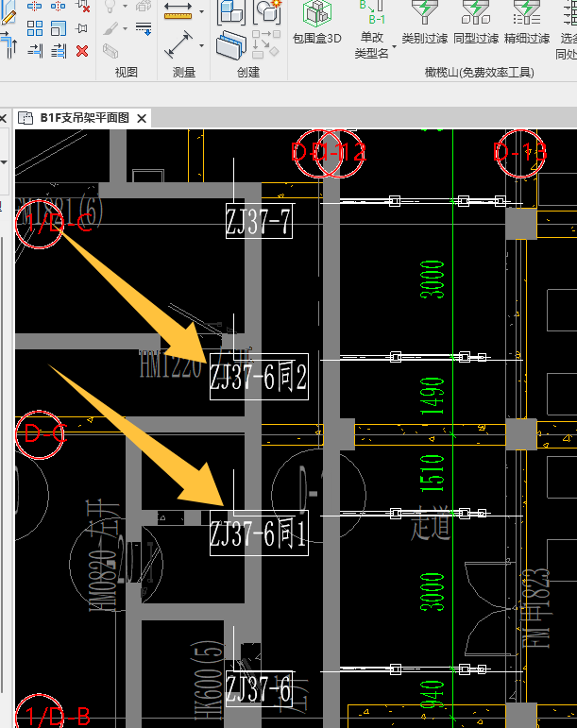This screenshot has width=577, height=728.
Task: Expand the measure-between dropdown arrow
Action: tap(201, 11)
